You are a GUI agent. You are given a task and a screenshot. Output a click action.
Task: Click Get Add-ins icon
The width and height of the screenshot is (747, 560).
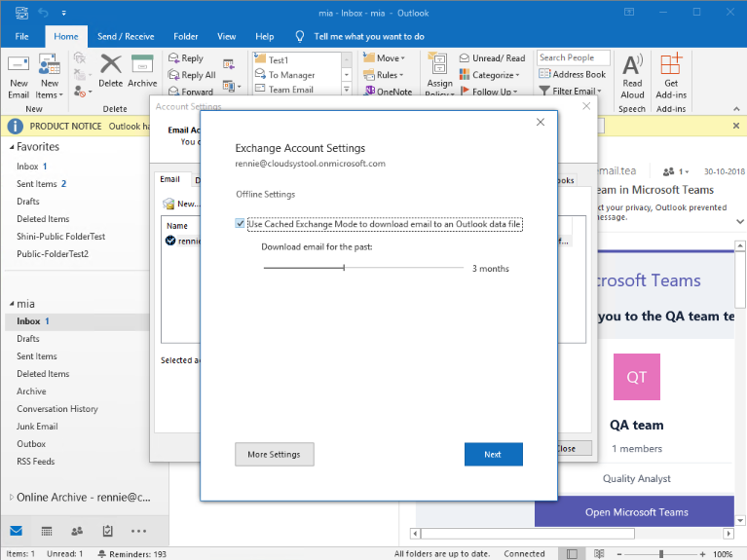point(671,76)
